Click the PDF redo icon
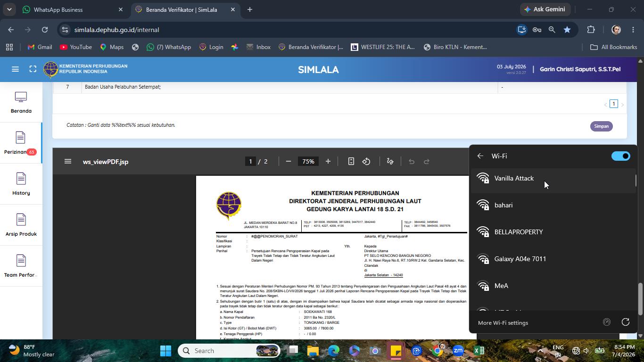Image resolution: width=644 pixels, height=362 pixels. tap(427, 162)
